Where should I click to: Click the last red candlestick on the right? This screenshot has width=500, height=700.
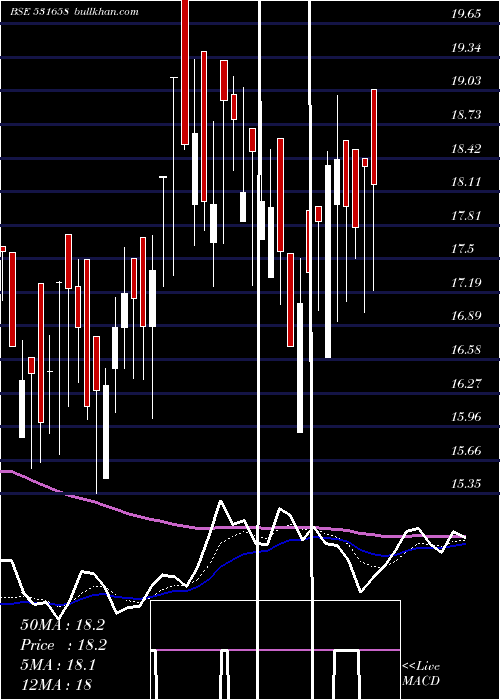click(x=374, y=137)
